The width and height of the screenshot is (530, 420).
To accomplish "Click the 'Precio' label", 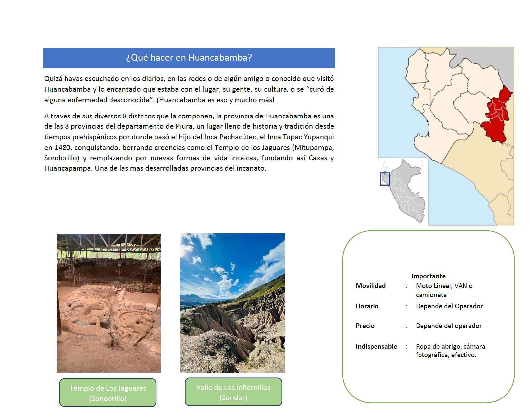I will pyautogui.click(x=365, y=326).
